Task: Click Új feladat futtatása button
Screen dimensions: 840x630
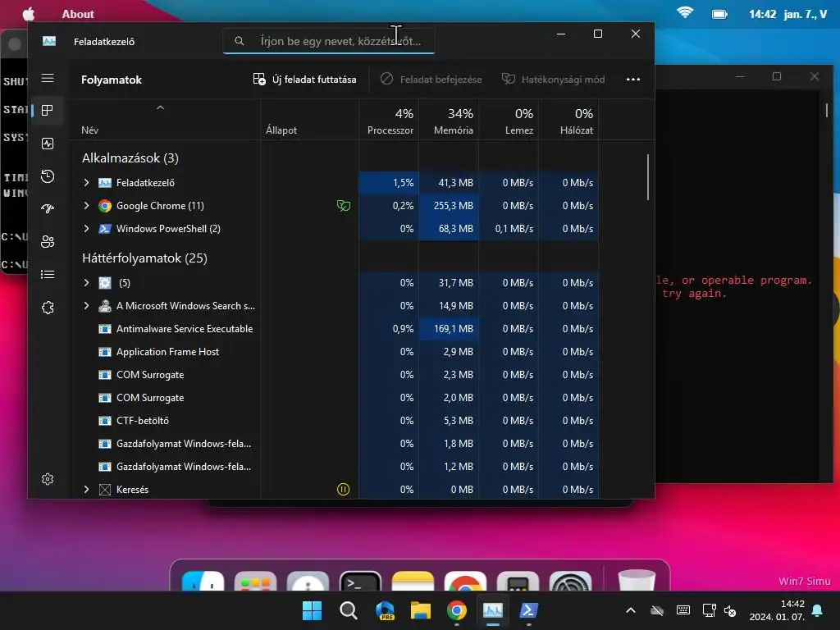Action: [305, 80]
